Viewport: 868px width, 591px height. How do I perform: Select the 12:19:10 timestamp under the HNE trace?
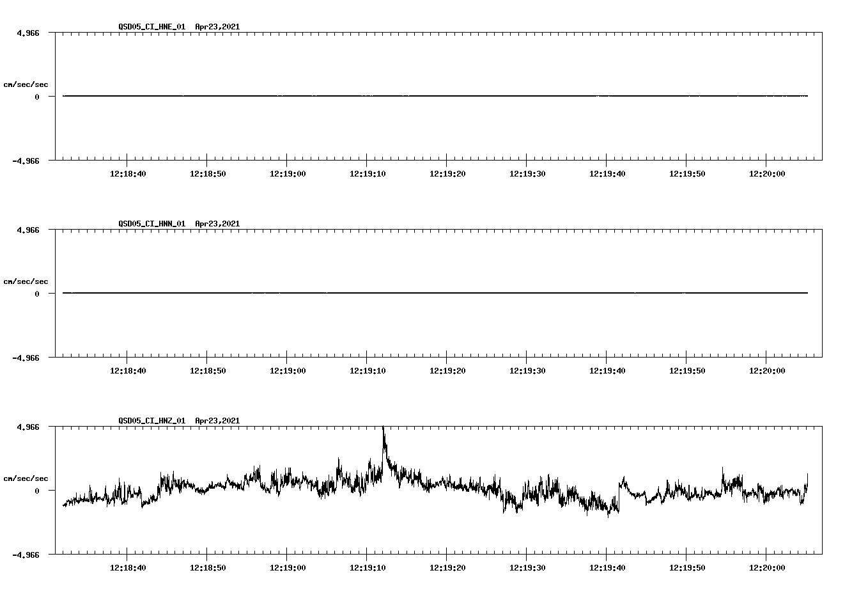(368, 172)
